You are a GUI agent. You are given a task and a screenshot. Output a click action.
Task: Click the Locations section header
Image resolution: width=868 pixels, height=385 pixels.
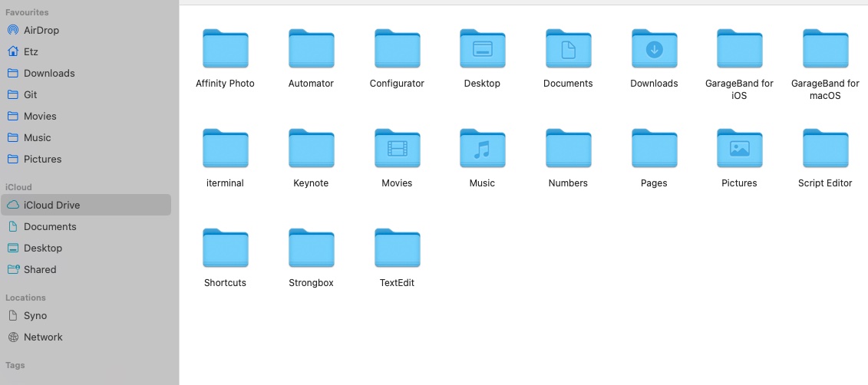click(27, 298)
